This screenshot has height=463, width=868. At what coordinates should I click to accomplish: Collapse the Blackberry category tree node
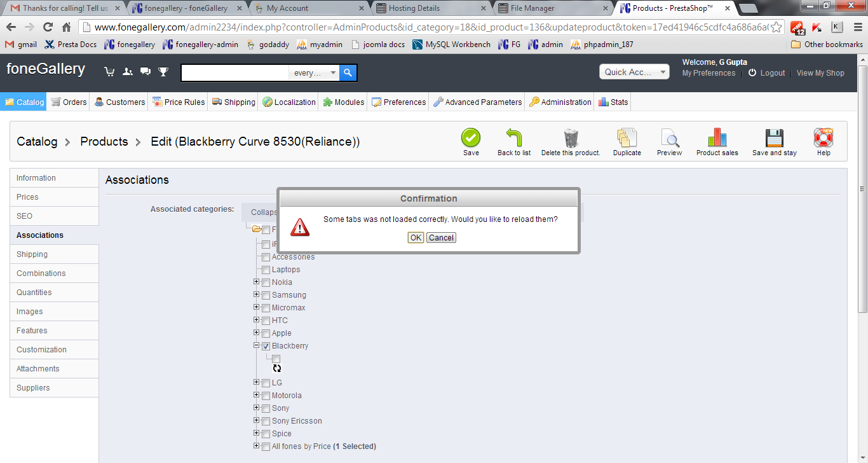pyautogui.click(x=257, y=345)
